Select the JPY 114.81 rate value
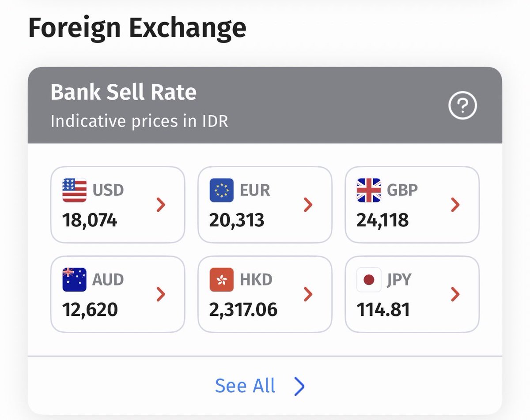 pyautogui.click(x=383, y=310)
